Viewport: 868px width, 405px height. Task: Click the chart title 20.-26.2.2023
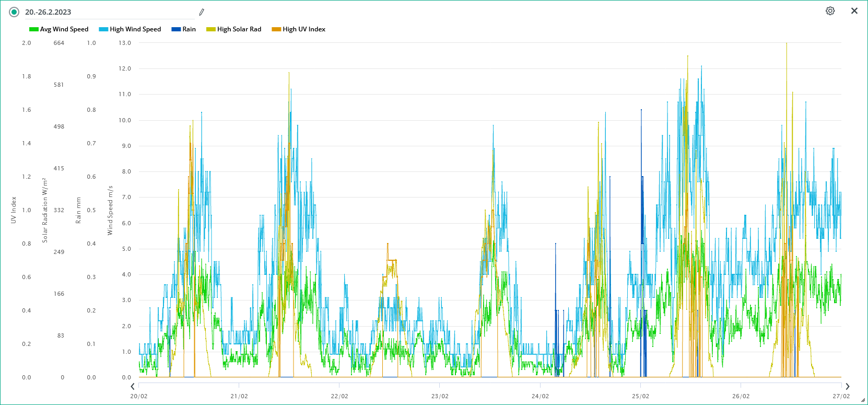[x=48, y=12]
